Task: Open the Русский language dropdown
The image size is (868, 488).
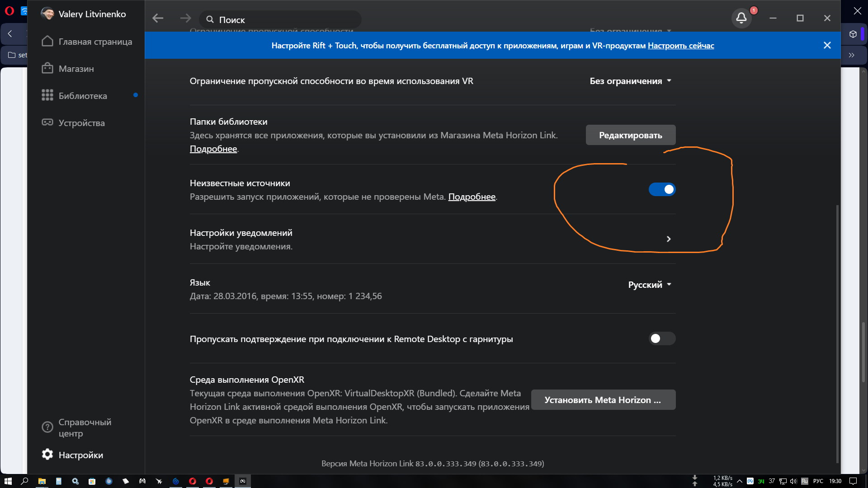Action: (650, 285)
